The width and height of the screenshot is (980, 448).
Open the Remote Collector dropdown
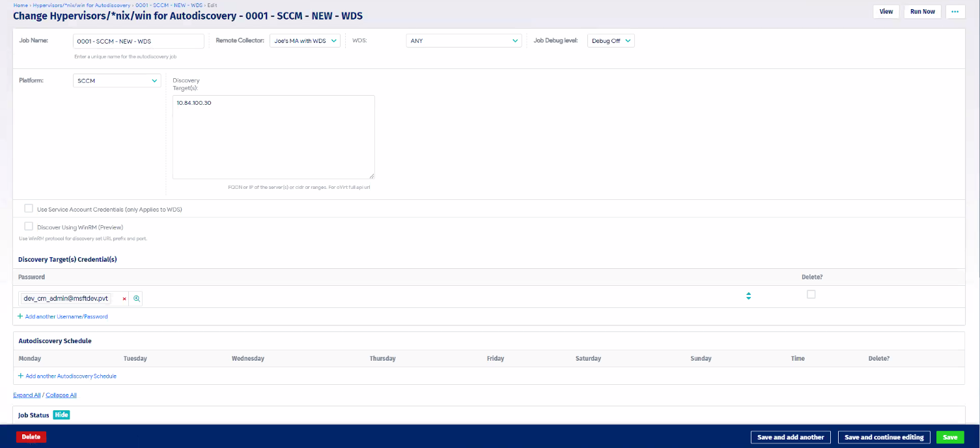(x=305, y=40)
